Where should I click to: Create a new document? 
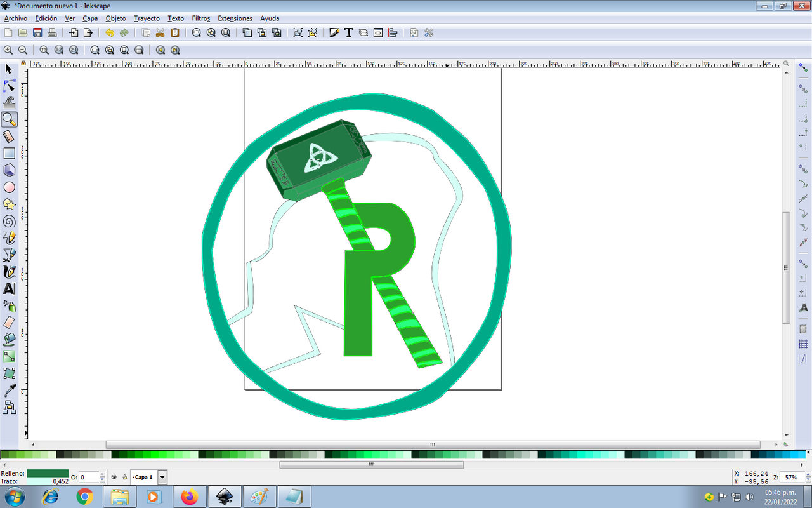(x=8, y=33)
